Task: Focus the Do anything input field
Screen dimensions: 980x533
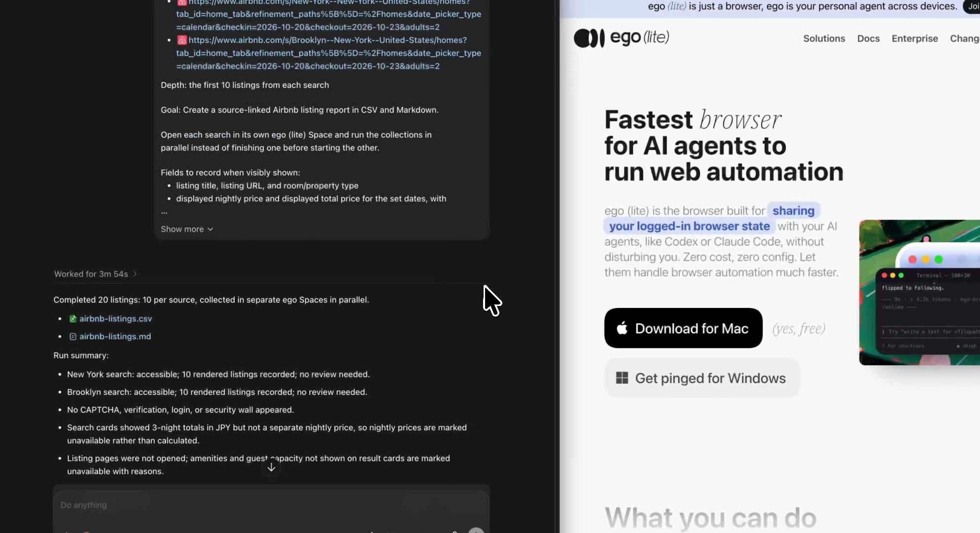Action: (x=271, y=505)
